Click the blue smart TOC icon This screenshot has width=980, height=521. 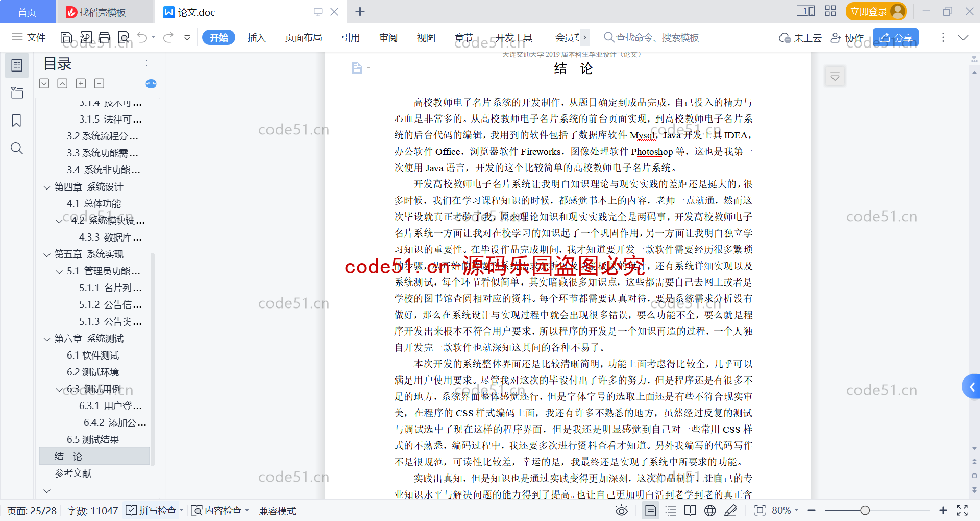pyautogui.click(x=151, y=83)
